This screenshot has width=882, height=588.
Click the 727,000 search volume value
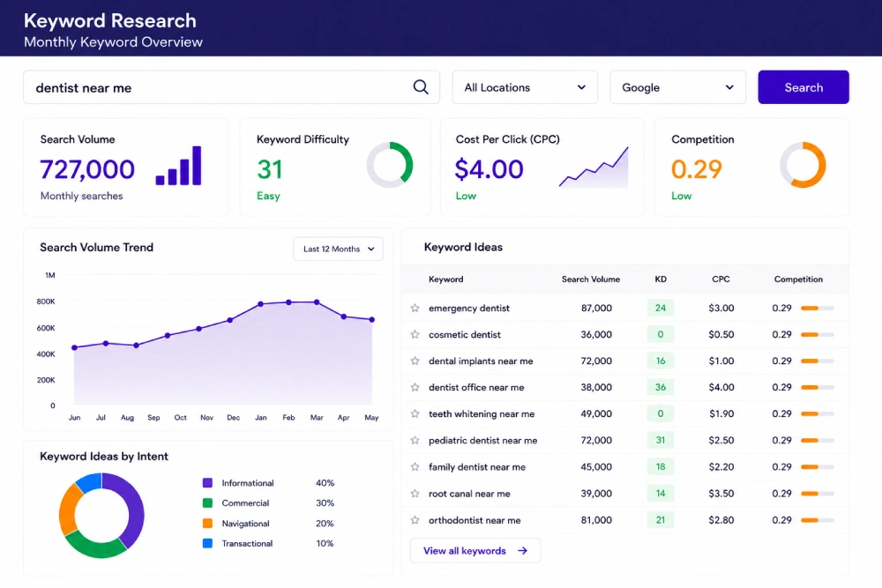coord(87,169)
